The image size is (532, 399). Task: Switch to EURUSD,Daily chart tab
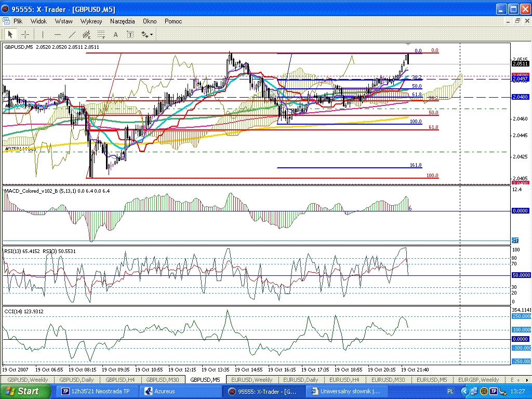coord(301,380)
